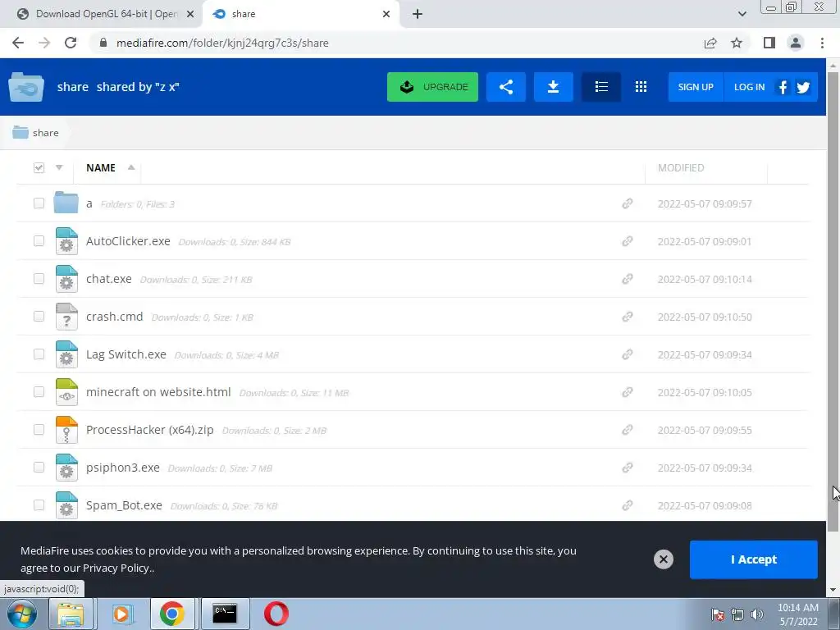This screenshot has height=630, width=840.
Task: Open the share options icon button
Action: point(505,87)
